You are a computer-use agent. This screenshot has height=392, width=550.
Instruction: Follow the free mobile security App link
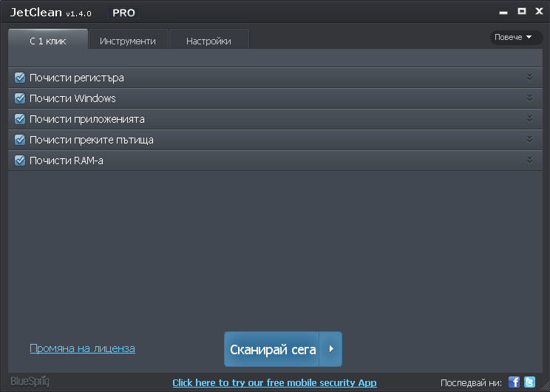tap(275, 382)
